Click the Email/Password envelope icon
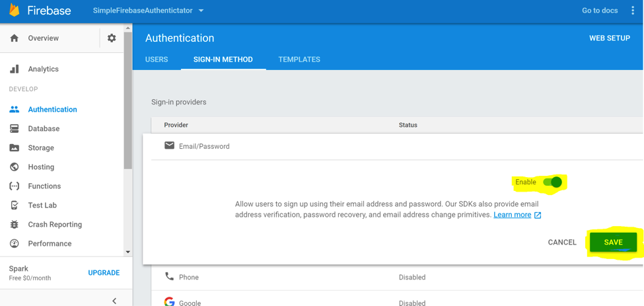 click(169, 145)
